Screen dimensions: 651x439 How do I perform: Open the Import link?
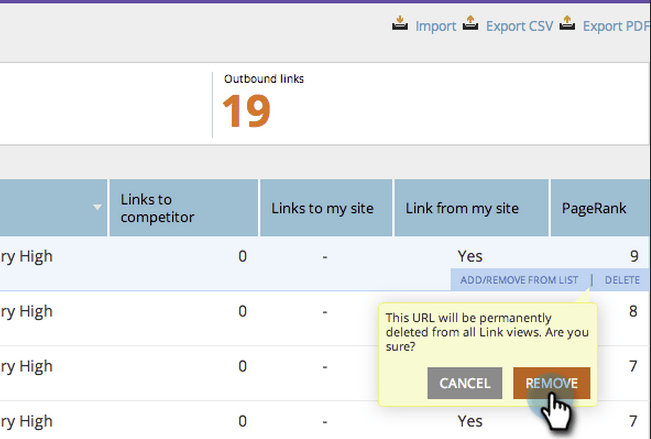436,26
